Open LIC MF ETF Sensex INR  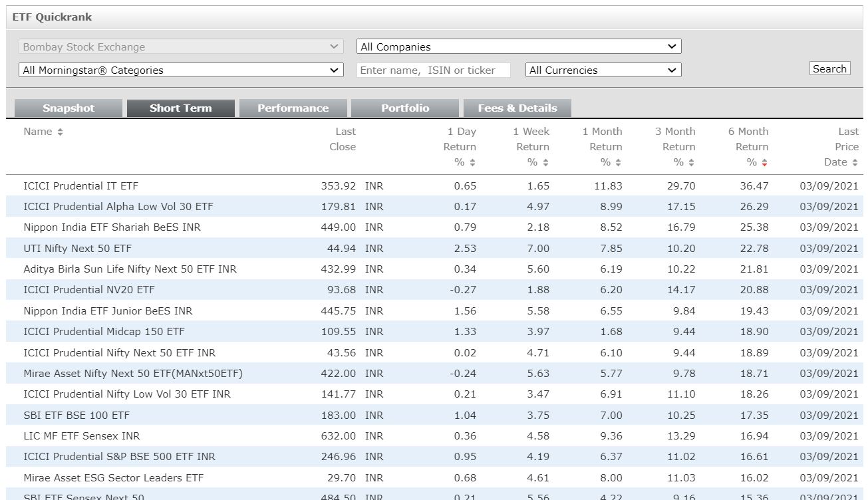click(81, 436)
